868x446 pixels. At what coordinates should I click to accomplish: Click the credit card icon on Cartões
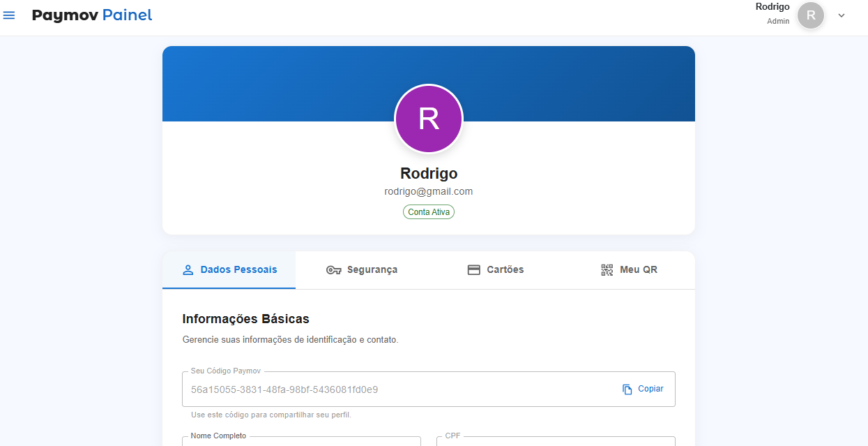click(x=474, y=270)
